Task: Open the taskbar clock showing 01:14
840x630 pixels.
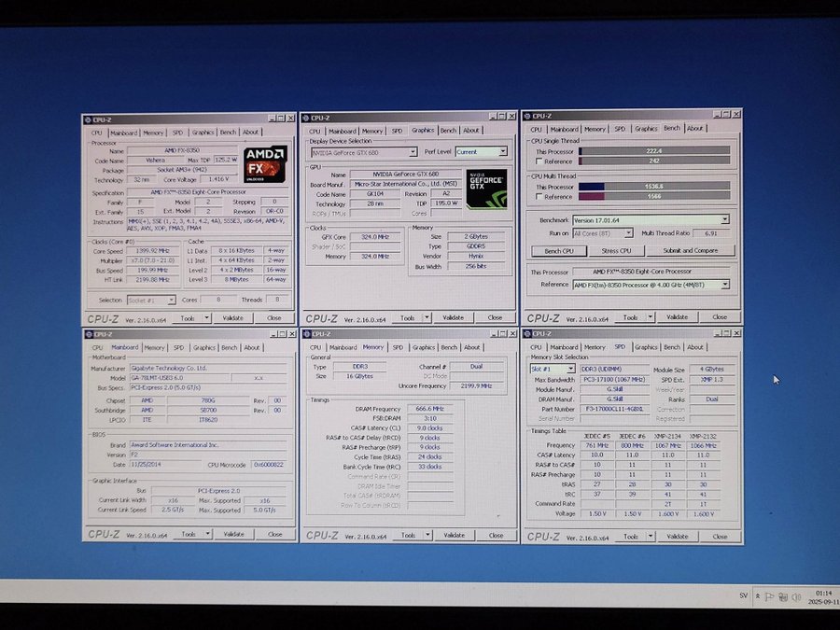Action: click(823, 597)
